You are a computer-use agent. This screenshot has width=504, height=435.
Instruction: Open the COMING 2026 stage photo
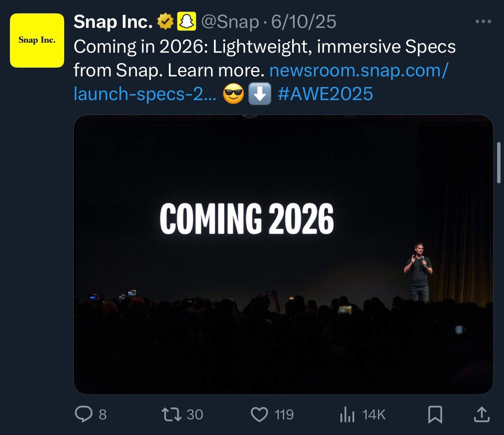[x=283, y=254]
